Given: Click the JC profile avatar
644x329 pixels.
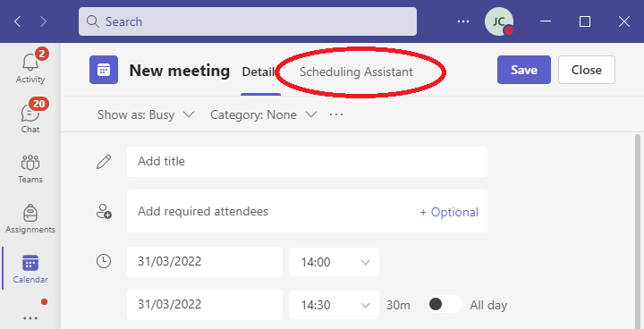Looking at the screenshot, I should coord(499,21).
